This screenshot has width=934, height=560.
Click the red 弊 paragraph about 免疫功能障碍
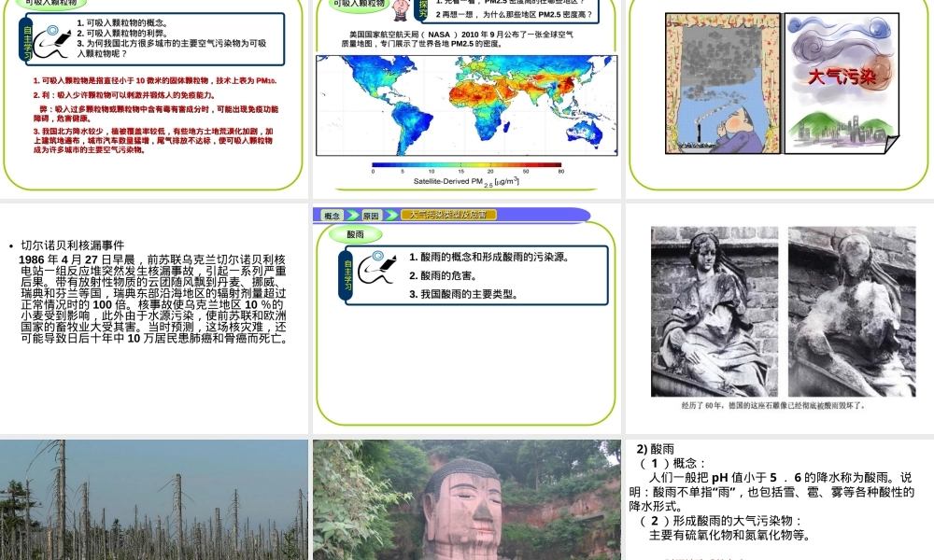155,113
